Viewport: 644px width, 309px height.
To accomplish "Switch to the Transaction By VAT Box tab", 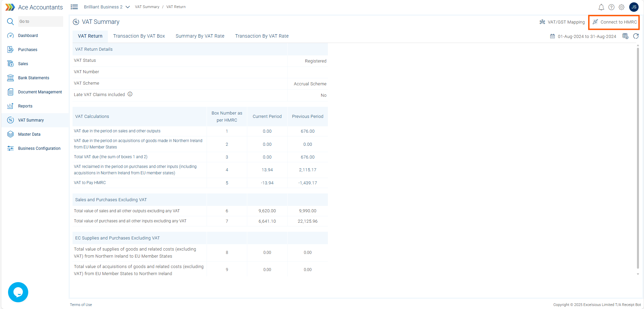I will (x=139, y=36).
